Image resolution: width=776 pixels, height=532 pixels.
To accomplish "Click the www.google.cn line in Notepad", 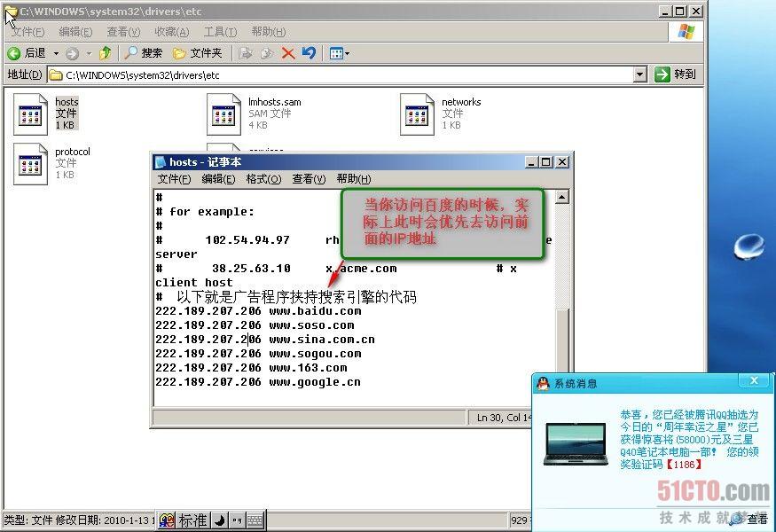I will 258,382.
